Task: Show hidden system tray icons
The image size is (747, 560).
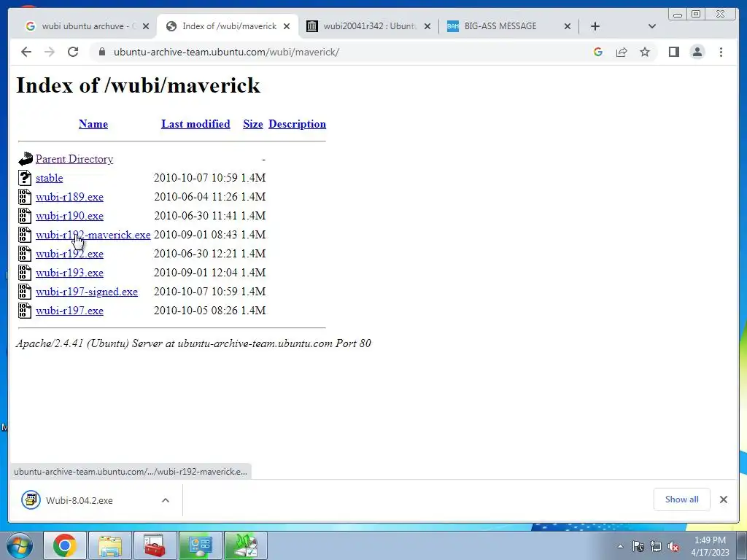Action: click(620, 547)
